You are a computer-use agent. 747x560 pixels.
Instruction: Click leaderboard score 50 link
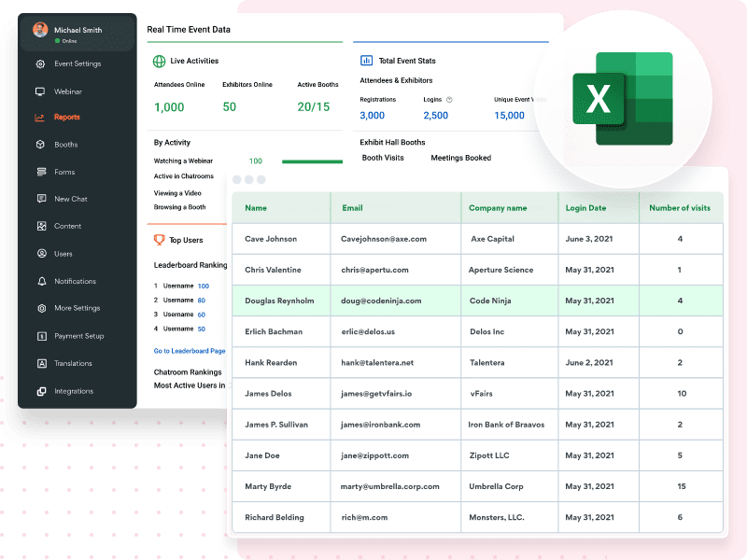(x=202, y=329)
